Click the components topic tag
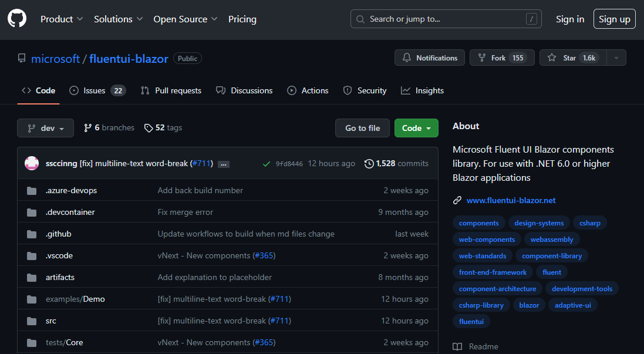The width and height of the screenshot is (644, 354). pos(479,223)
